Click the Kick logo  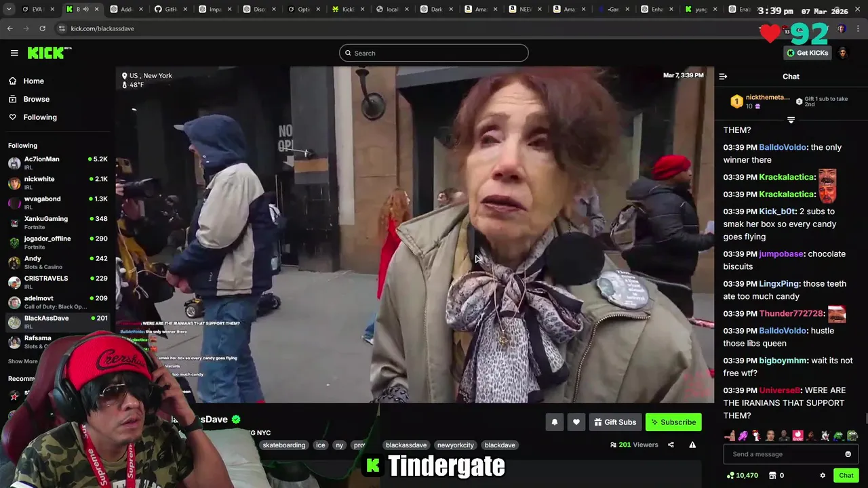(50, 53)
